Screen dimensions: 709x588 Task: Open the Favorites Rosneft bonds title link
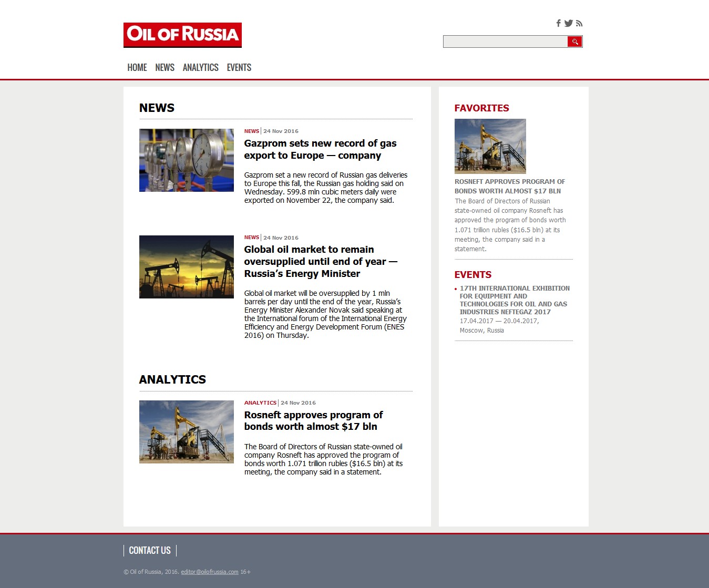(x=510, y=187)
